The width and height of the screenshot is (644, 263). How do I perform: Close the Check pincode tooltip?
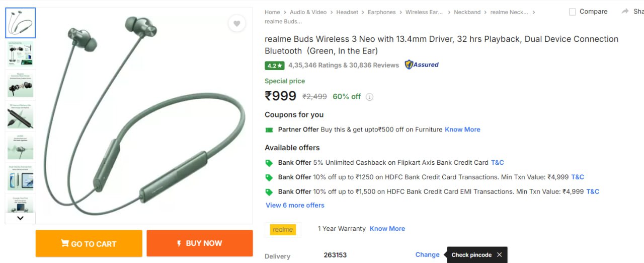pos(499,255)
